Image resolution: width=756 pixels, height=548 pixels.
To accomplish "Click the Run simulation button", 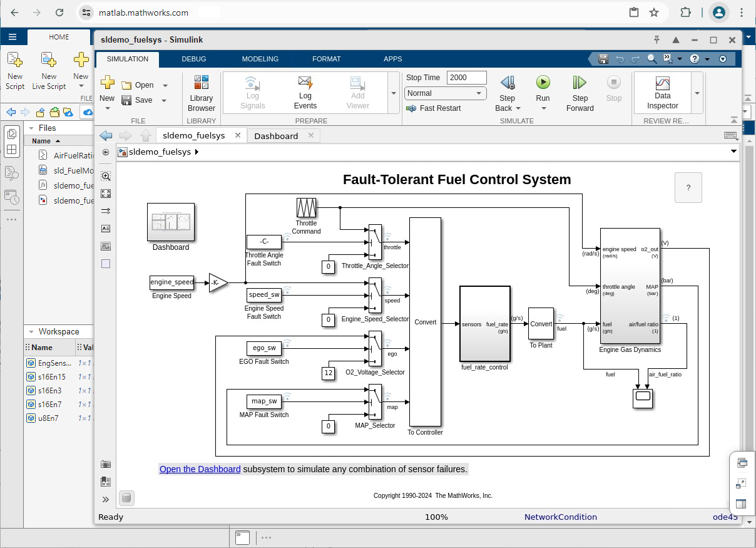I will pos(543,83).
